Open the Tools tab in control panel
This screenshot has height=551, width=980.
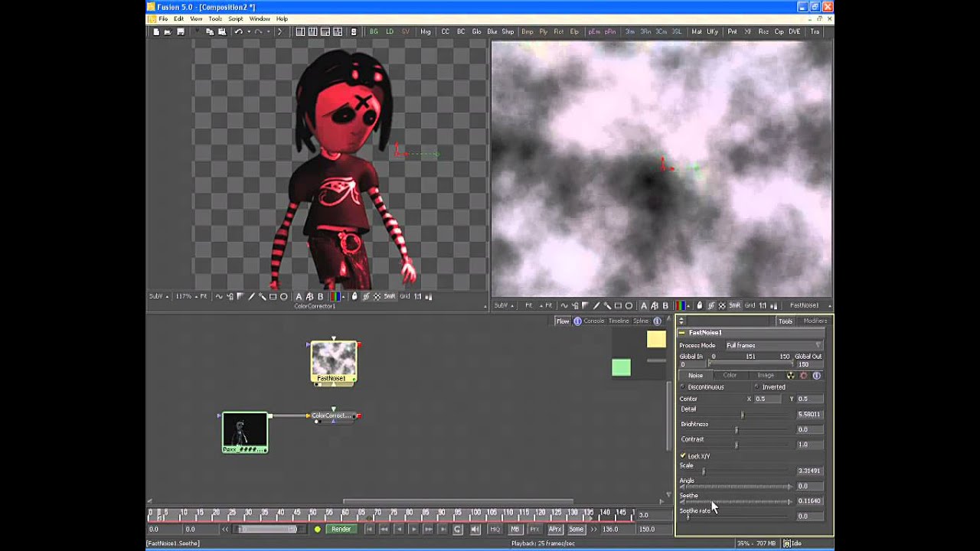(786, 321)
